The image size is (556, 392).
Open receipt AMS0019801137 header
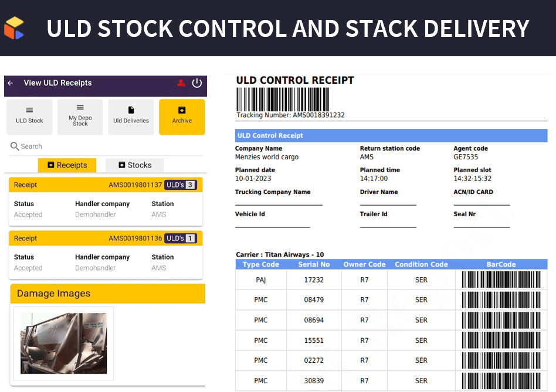pos(106,185)
